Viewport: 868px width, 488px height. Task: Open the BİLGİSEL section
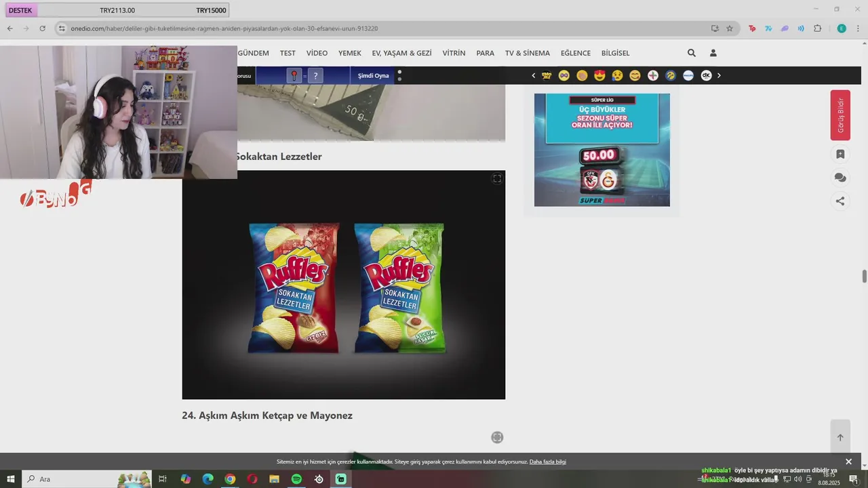click(615, 53)
